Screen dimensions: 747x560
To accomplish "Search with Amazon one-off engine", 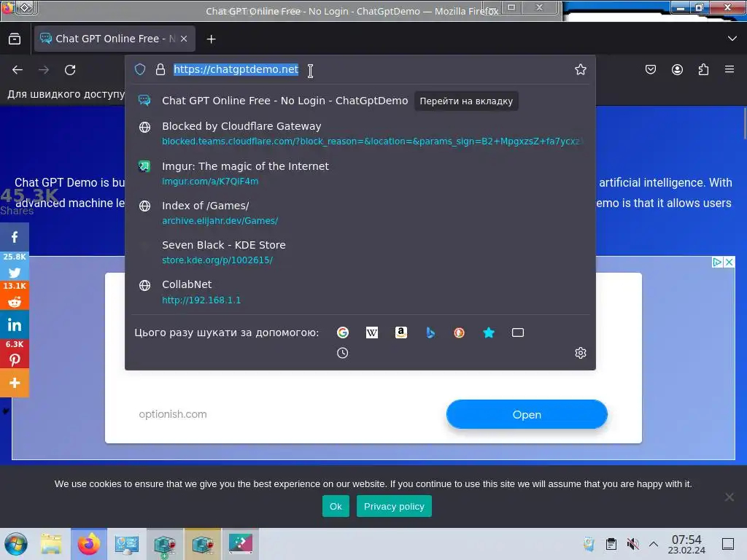I will coord(401,332).
